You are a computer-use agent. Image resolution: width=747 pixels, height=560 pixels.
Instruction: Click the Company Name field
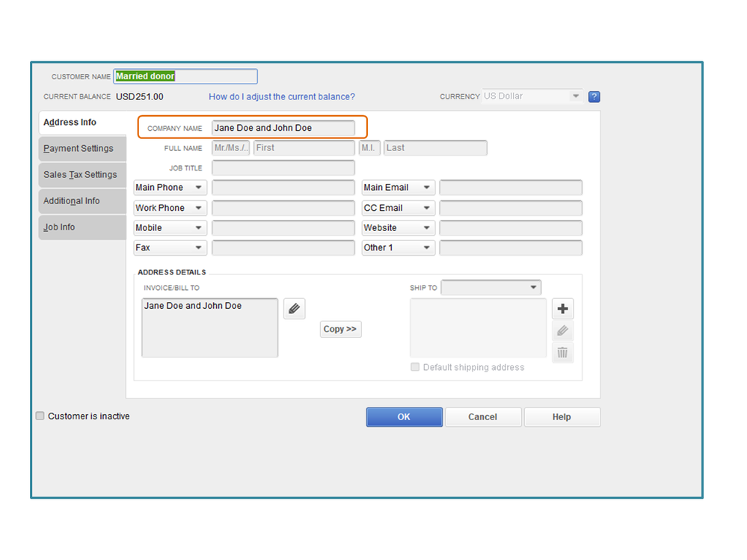coord(283,128)
